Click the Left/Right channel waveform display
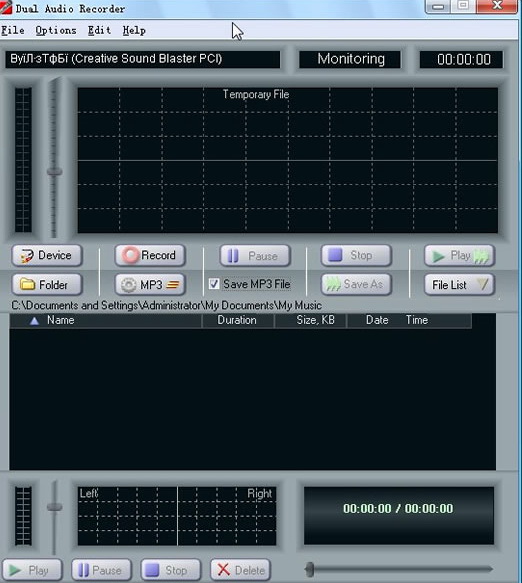This screenshot has height=583, width=522. [177, 516]
